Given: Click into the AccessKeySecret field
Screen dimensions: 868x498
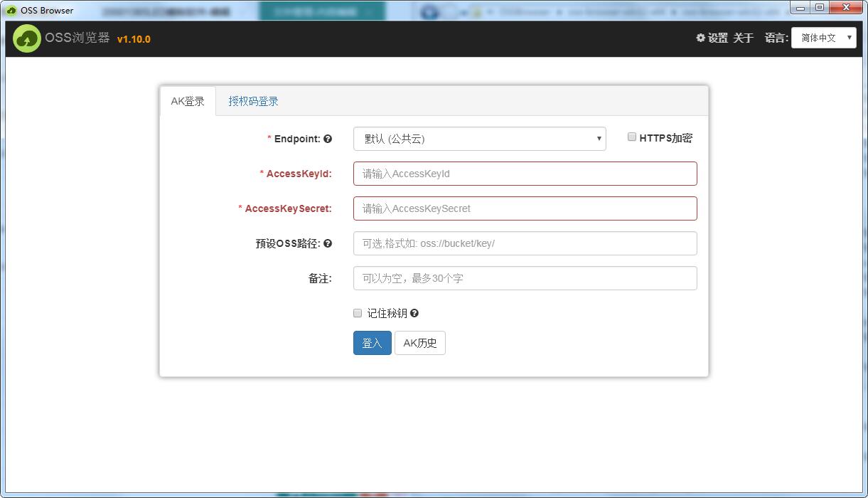Looking at the screenshot, I should (525, 208).
